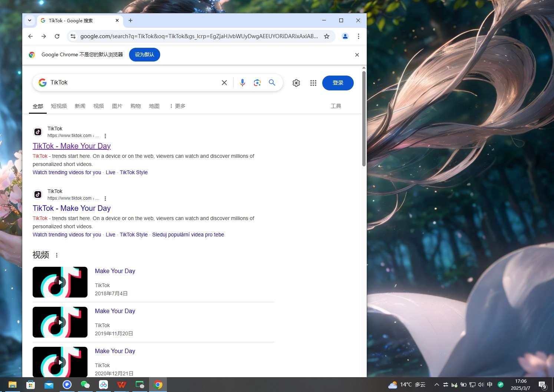The height and width of the screenshot is (392, 554).
Task: Open the Google apps grid icon
Action: 313,83
